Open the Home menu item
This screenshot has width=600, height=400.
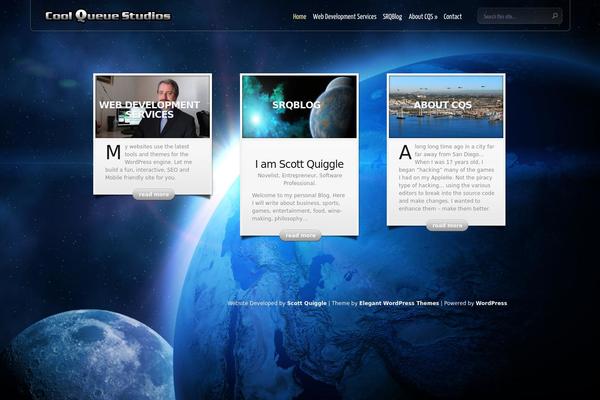pyautogui.click(x=299, y=16)
